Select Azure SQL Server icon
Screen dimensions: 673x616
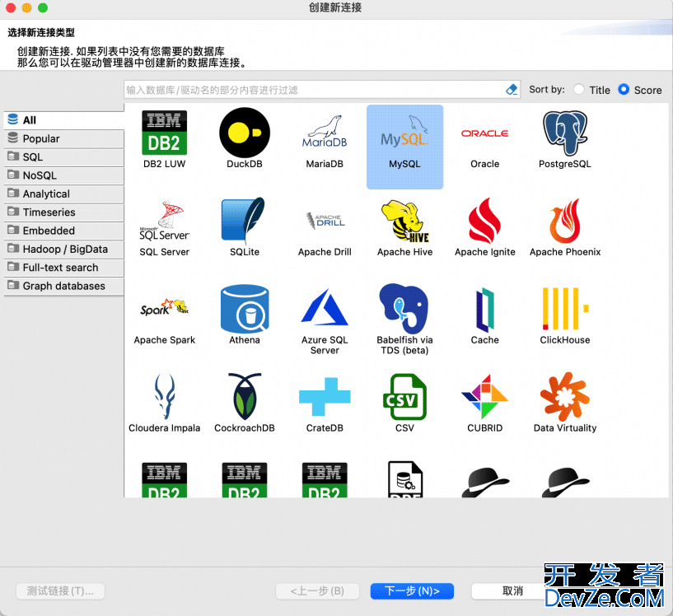point(325,306)
